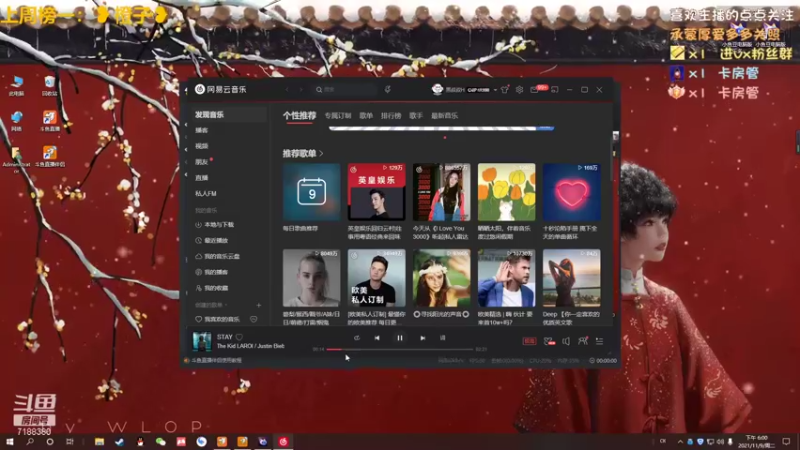Switch to mini player mode icon
800x450 pixels.
[555, 89]
